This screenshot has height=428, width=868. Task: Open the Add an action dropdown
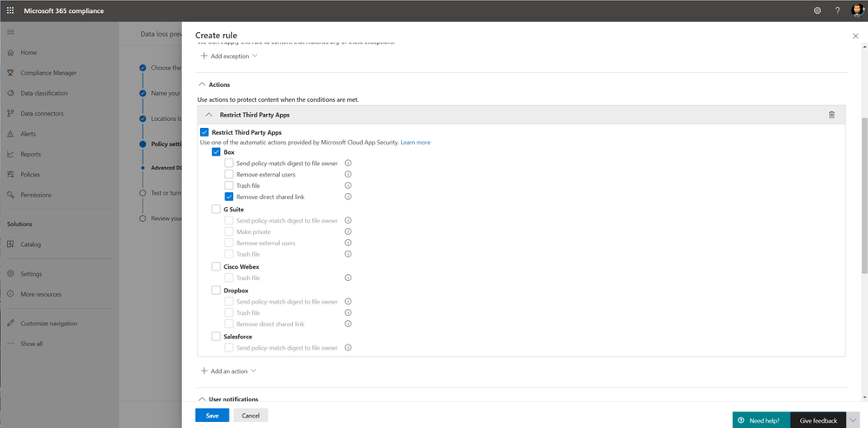(x=228, y=371)
